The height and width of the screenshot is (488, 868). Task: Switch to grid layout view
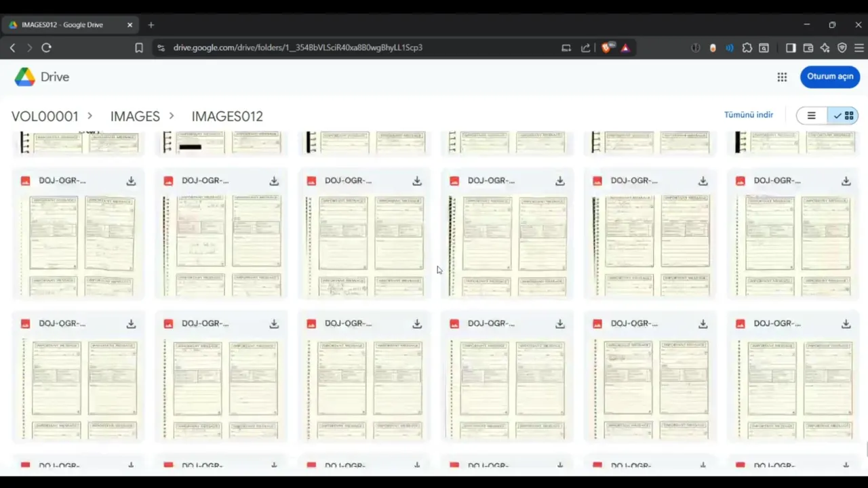[843, 116]
